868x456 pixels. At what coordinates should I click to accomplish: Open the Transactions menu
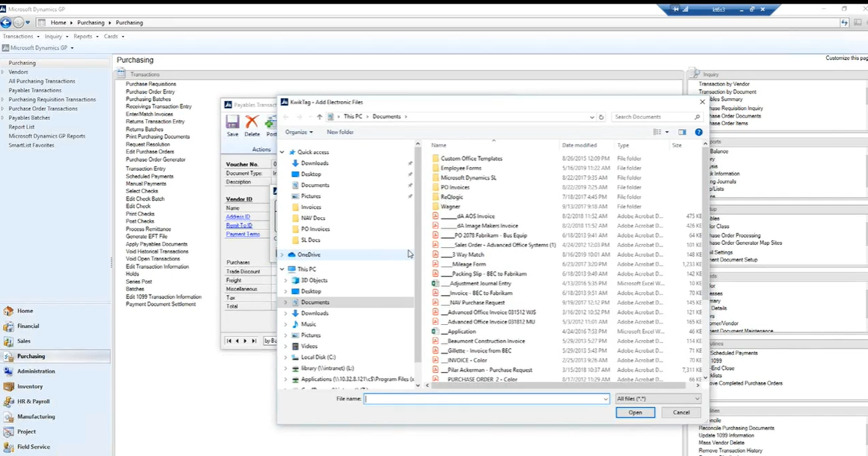pos(20,37)
